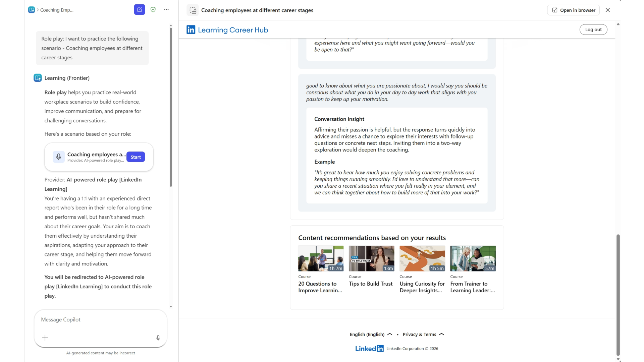Image resolution: width=644 pixels, height=362 pixels.
Task: Click the green shield protection icon
Action: coord(153,10)
